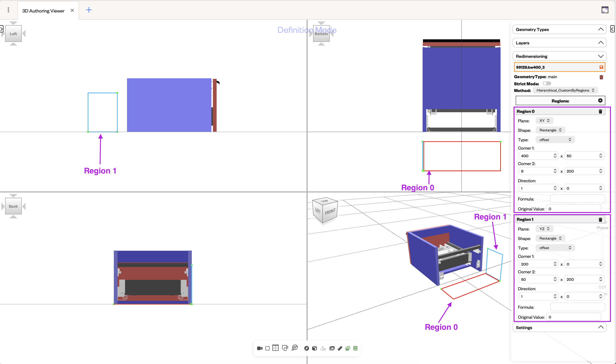Add a new region with plus icon
Image resolution: width=616 pixels, height=364 pixels.
click(600, 101)
